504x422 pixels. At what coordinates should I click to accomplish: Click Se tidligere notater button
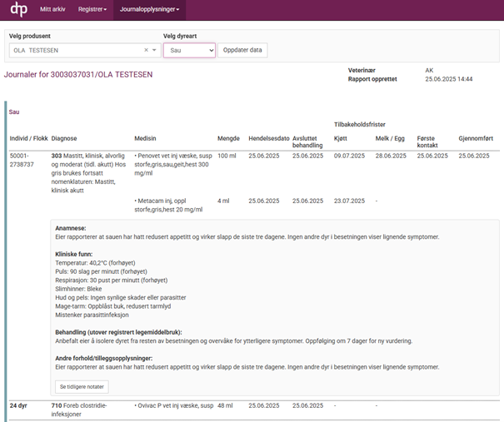(x=82, y=387)
